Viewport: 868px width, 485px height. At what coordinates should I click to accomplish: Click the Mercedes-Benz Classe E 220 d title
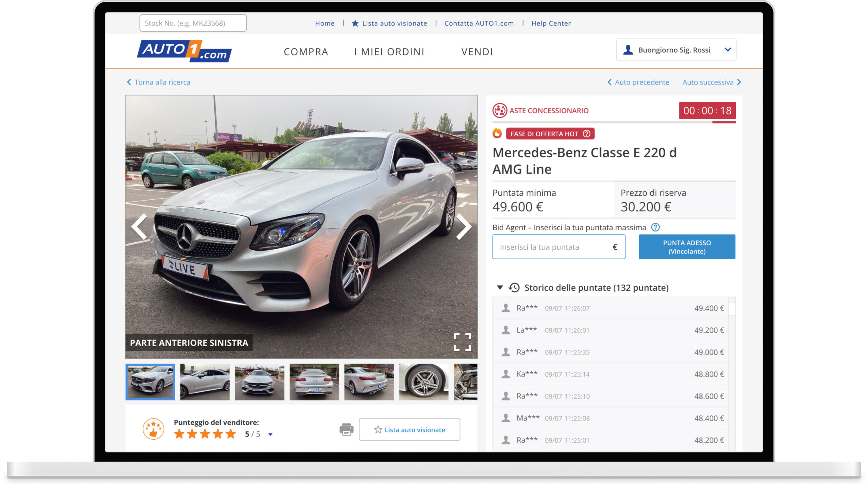[584, 161]
